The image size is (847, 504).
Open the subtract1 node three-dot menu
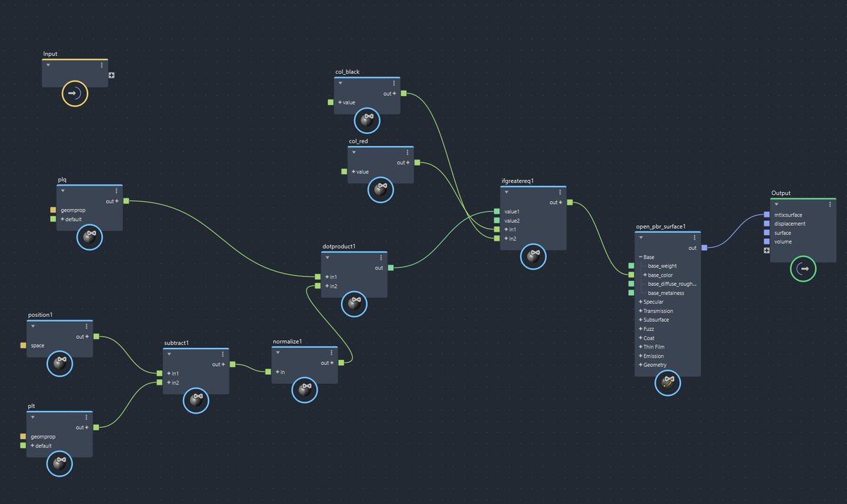click(x=222, y=354)
